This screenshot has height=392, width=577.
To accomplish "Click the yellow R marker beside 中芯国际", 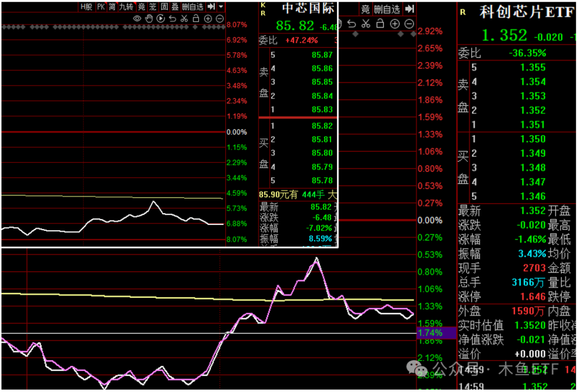I will (263, 13).
